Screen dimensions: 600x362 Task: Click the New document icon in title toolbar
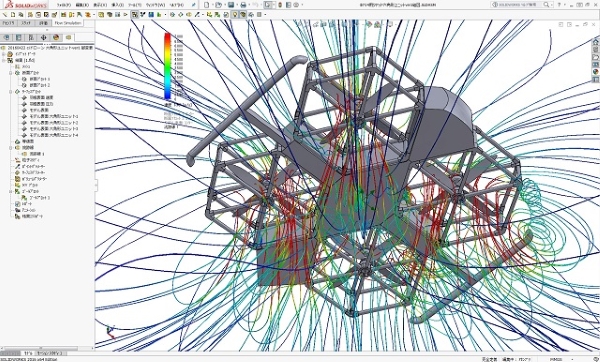pos(207,5)
